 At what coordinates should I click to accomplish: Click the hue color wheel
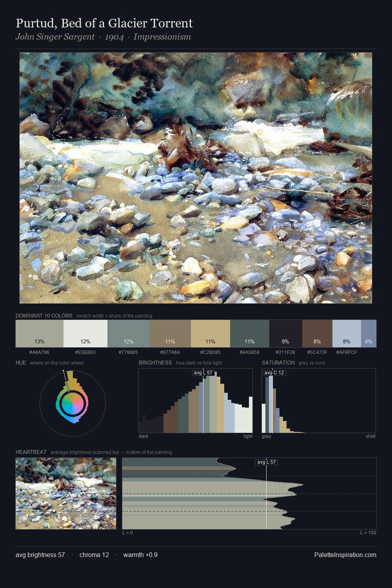pyautogui.click(x=73, y=403)
